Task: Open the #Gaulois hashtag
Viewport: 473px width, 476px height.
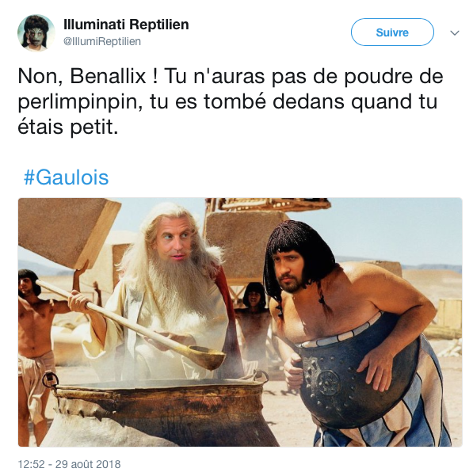Action: pos(67,177)
